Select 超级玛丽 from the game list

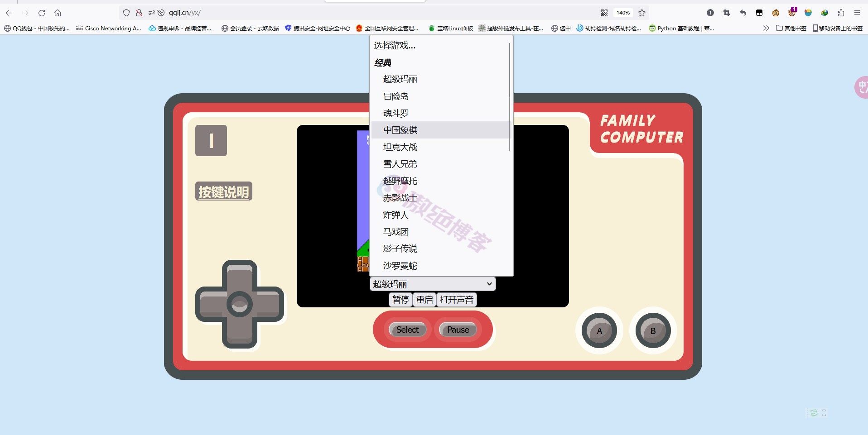click(x=440, y=79)
